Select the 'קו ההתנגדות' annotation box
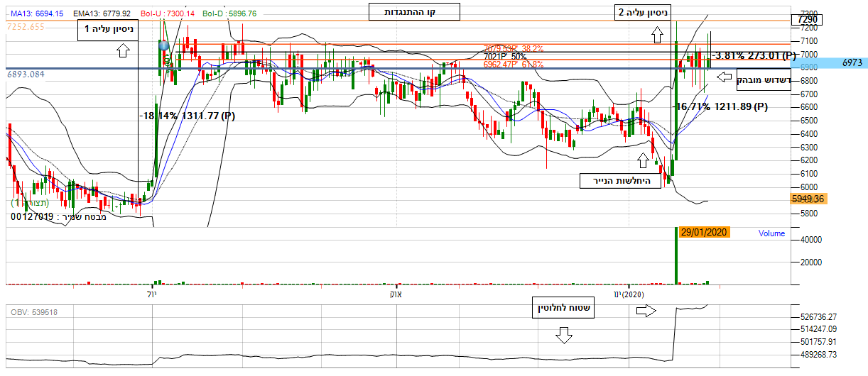The image size is (868, 376). [x=414, y=12]
